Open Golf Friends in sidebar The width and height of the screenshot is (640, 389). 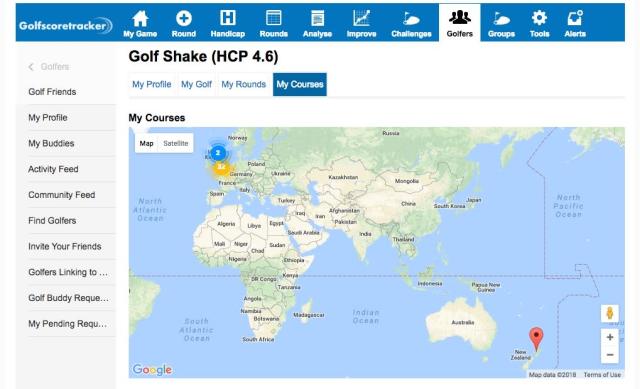click(x=52, y=92)
